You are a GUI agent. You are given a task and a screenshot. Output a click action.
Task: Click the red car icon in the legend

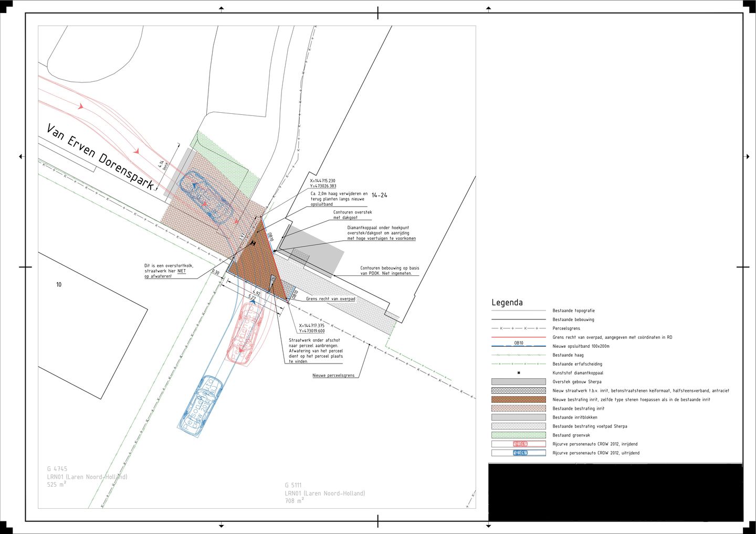520,444
